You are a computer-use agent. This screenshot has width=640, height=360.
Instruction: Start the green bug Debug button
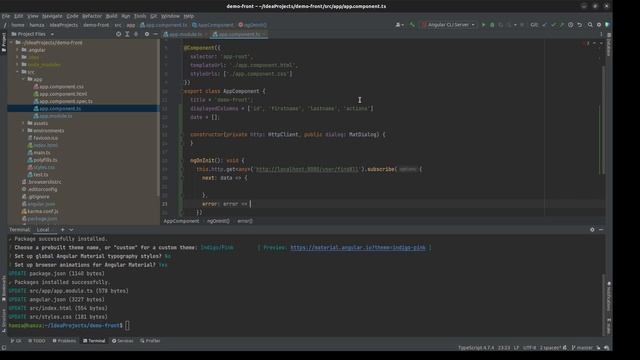[x=492, y=25]
